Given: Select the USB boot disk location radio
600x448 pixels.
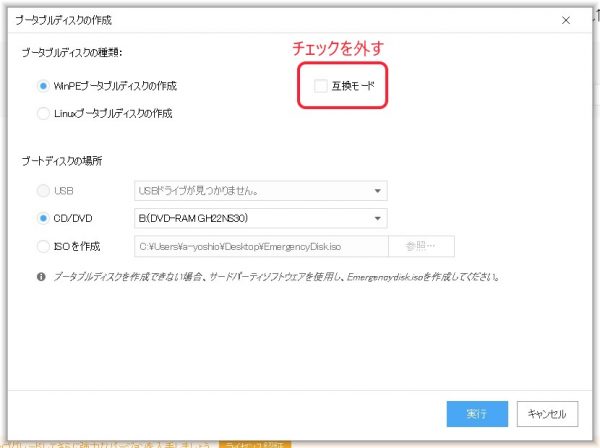Looking at the screenshot, I should [x=43, y=190].
